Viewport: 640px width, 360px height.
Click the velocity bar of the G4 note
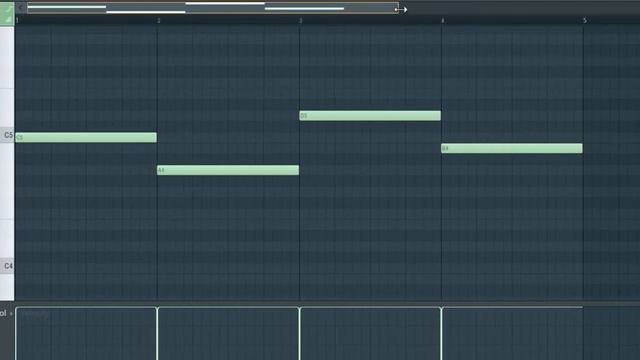441,333
